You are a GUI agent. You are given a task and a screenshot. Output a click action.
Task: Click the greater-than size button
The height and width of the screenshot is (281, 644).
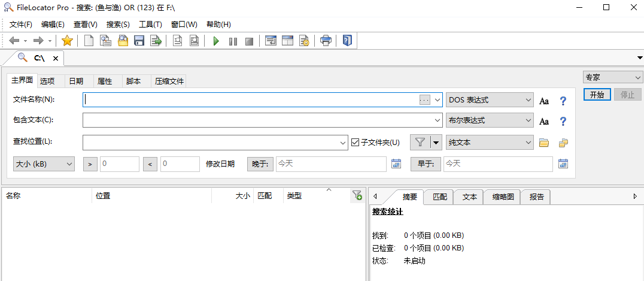click(x=90, y=164)
